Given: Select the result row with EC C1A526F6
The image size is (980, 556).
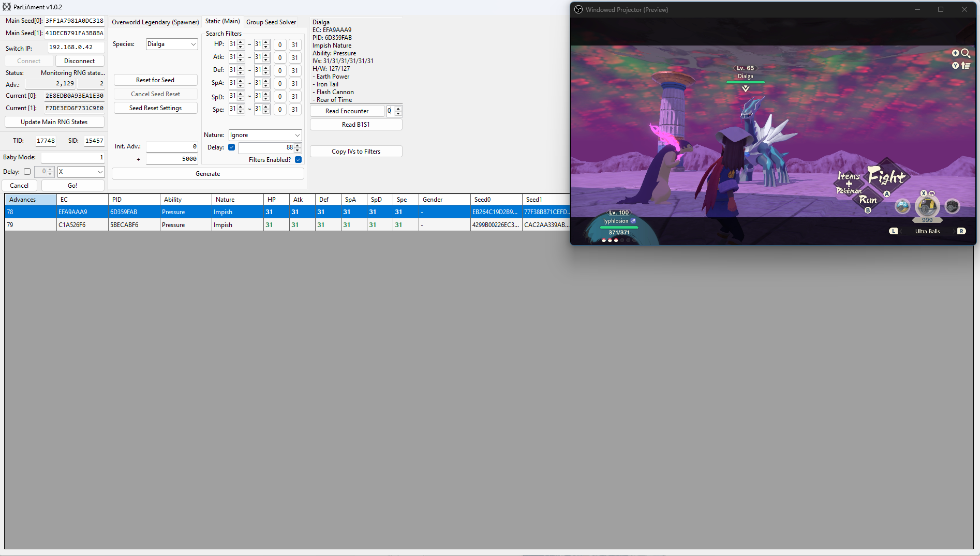Looking at the screenshot, I should pos(287,225).
